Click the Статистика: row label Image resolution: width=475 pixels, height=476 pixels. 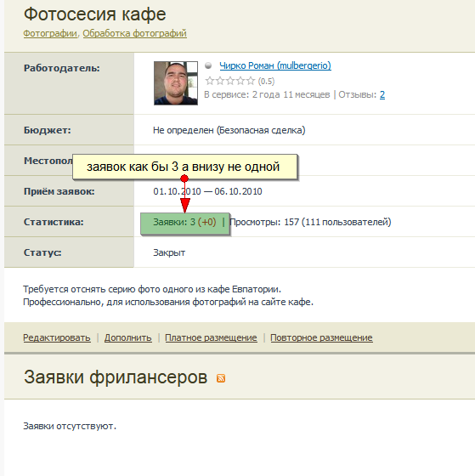click(x=54, y=222)
